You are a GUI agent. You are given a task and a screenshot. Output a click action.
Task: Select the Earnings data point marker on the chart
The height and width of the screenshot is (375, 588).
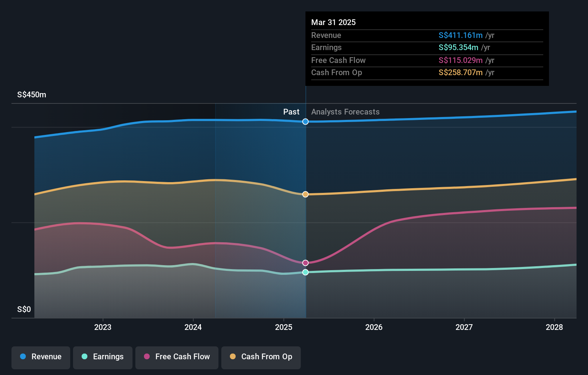pos(305,272)
